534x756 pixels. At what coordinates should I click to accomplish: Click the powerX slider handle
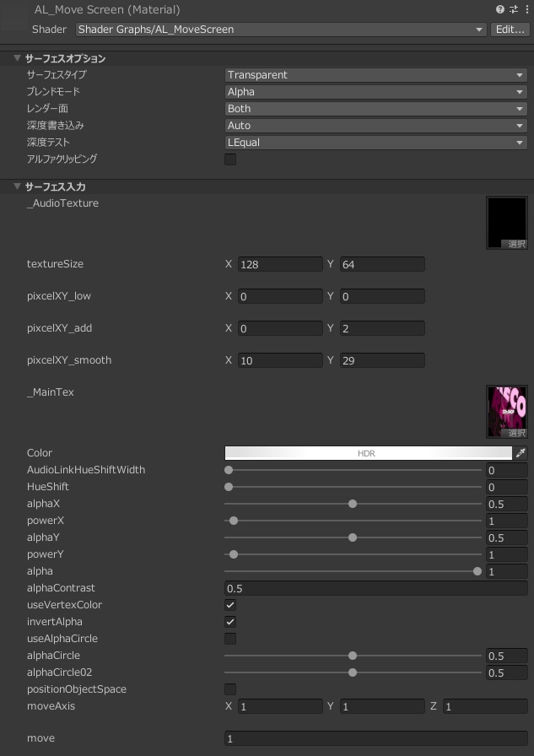coord(234,521)
